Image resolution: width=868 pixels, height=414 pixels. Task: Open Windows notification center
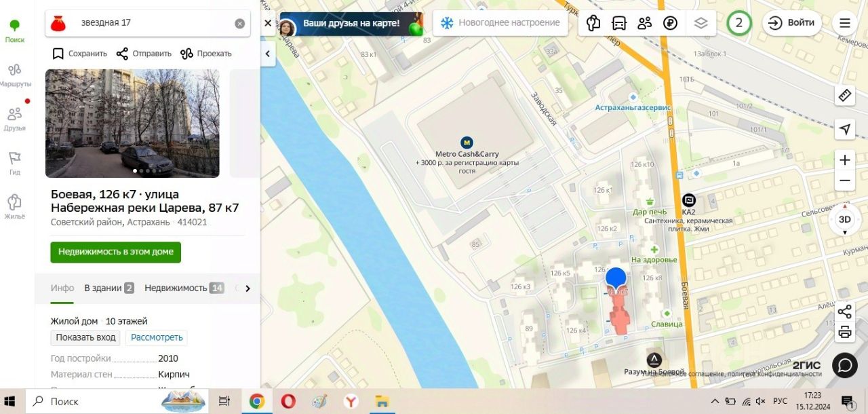[x=848, y=402]
